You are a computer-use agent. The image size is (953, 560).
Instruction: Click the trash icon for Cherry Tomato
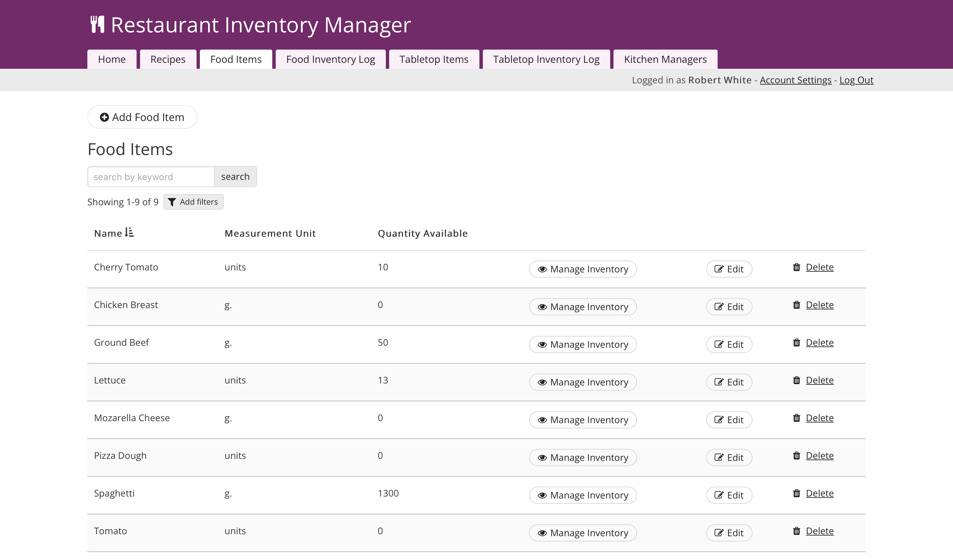point(796,267)
